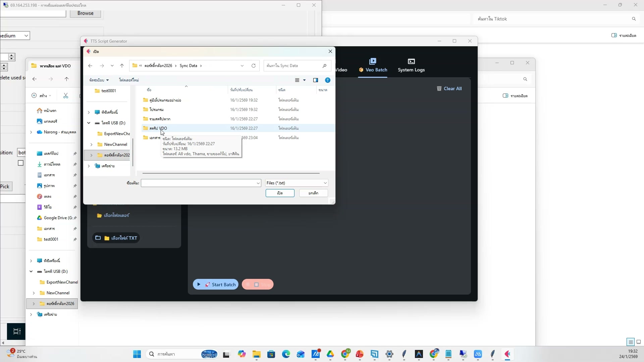Switch to the Veo Batch tab
The height and width of the screenshot is (362, 644).
(x=373, y=65)
